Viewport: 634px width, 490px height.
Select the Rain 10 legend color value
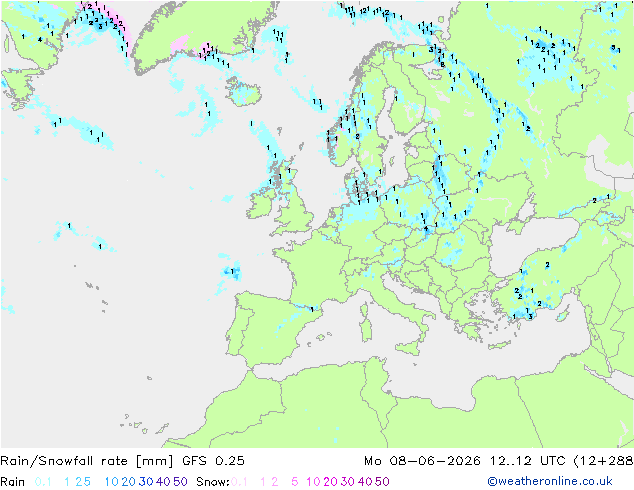(111, 482)
